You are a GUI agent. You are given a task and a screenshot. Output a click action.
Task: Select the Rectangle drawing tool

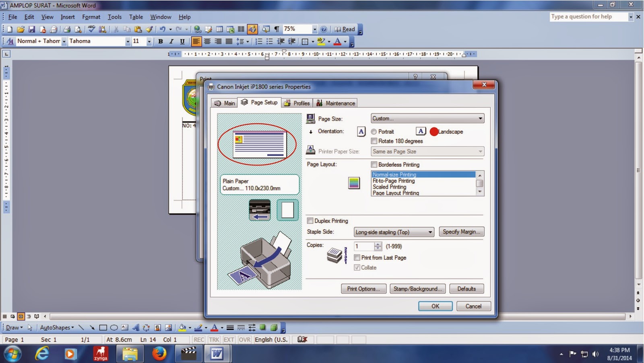pos(103,328)
